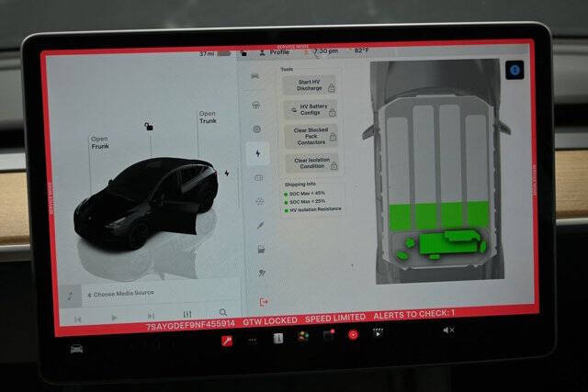Open the three-dots all apps launcher
This screenshot has width=588, height=392.
click(253, 341)
